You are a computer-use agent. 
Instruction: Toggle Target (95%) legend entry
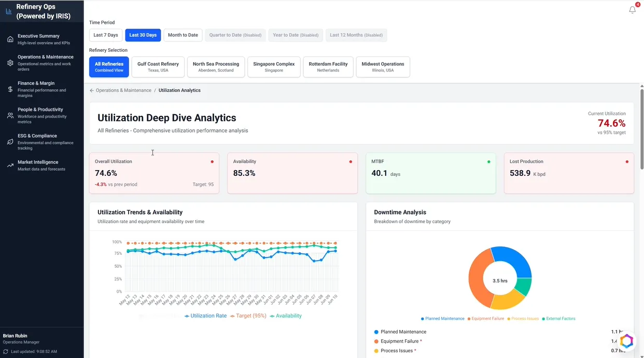tap(248, 316)
